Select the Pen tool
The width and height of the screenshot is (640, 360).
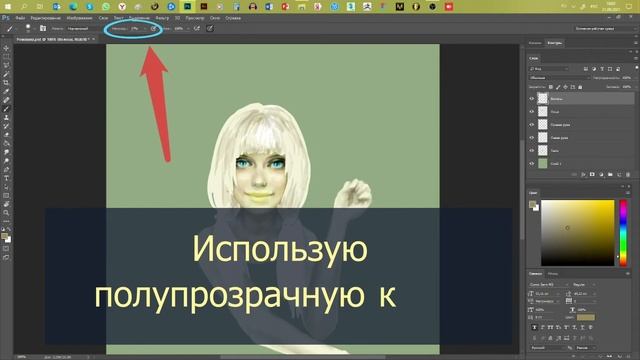[x=6, y=169]
